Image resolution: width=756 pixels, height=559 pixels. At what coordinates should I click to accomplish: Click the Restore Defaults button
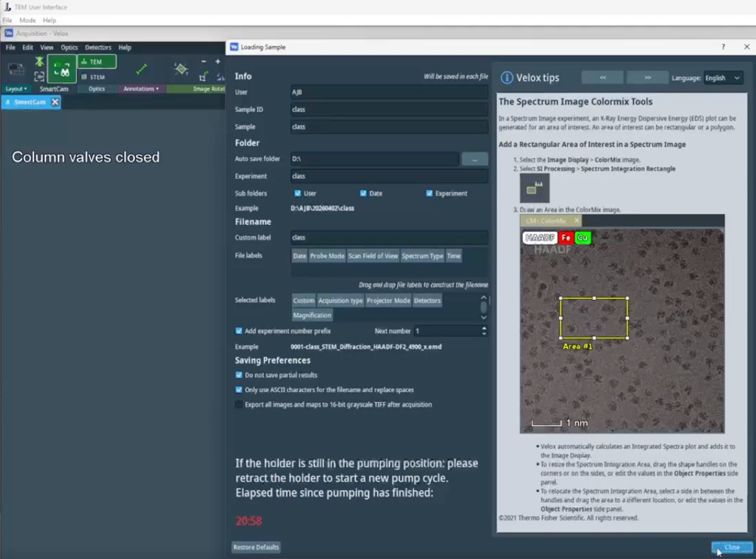[x=256, y=547]
